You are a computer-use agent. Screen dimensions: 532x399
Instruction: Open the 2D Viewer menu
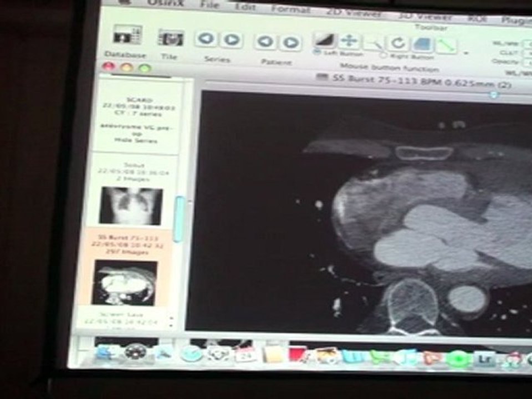tap(354, 13)
